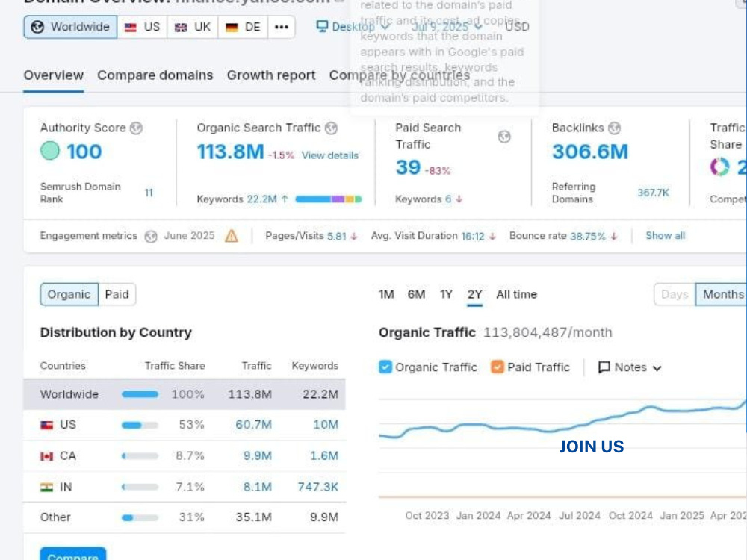Click the blue Compare button
Viewport: 747px width, 560px height.
coord(73,554)
